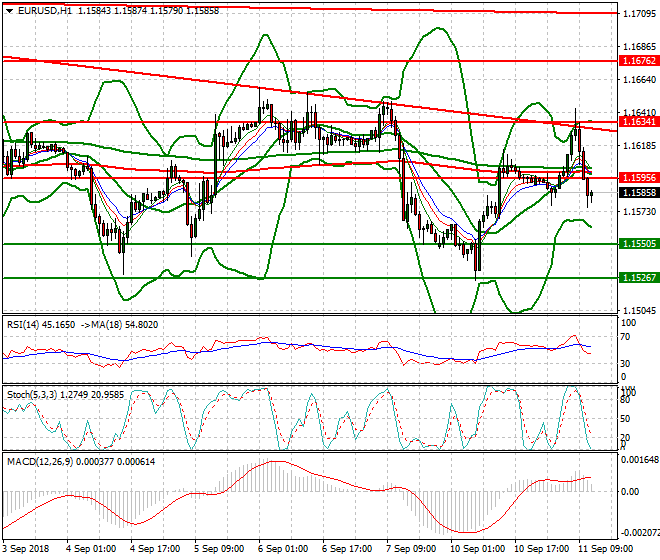Open the chart menu triangle beside EURUSD,H1

pyautogui.click(x=9, y=11)
